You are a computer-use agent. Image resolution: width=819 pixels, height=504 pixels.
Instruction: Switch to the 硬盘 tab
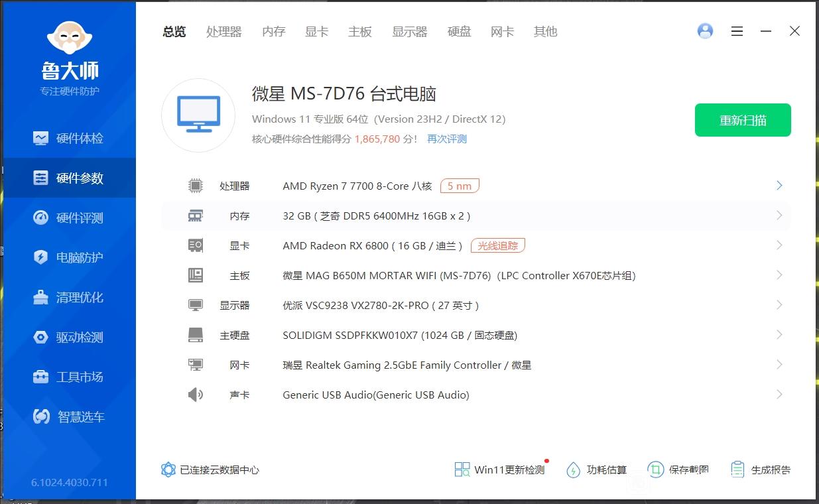click(460, 32)
